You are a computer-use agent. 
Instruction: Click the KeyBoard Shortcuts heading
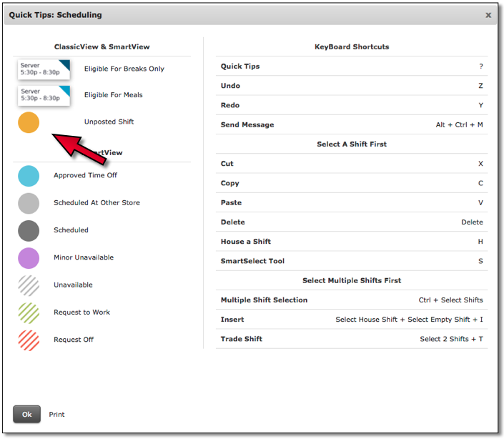pos(352,47)
